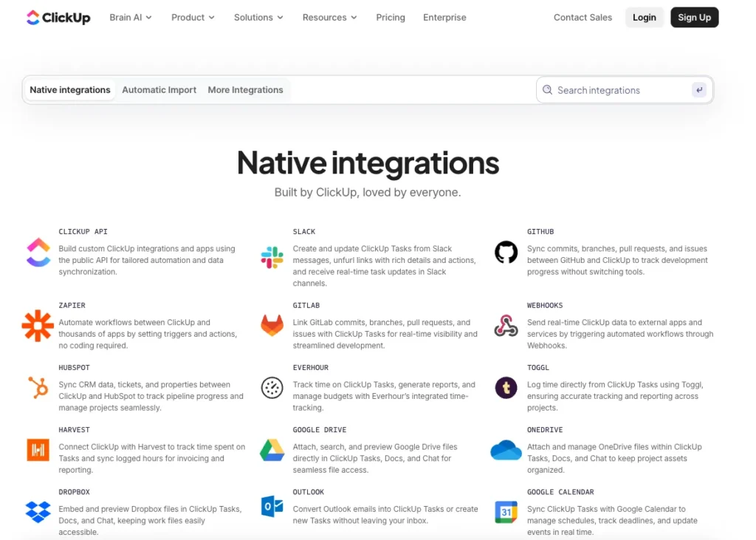Screen dimensions: 756x540
Task: Click the ClickUp logo in header
Action: click(58, 18)
